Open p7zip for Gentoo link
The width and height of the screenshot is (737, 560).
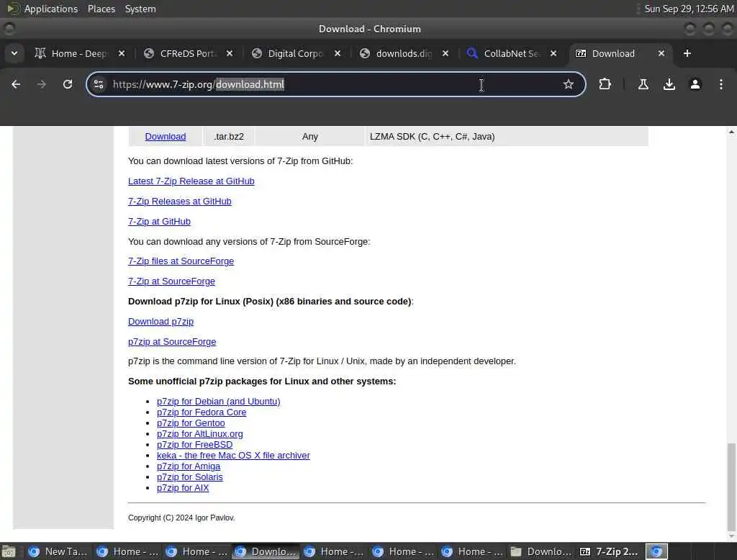(x=191, y=423)
